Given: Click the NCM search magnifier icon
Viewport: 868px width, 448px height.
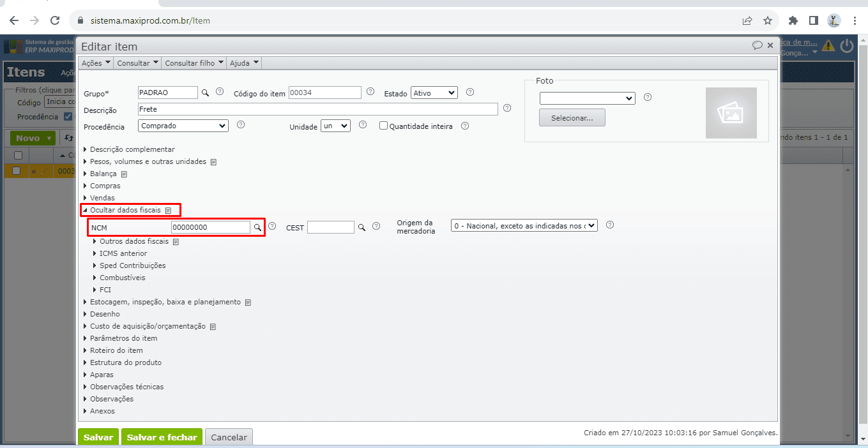Looking at the screenshot, I should pyautogui.click(x=258, y=227).
